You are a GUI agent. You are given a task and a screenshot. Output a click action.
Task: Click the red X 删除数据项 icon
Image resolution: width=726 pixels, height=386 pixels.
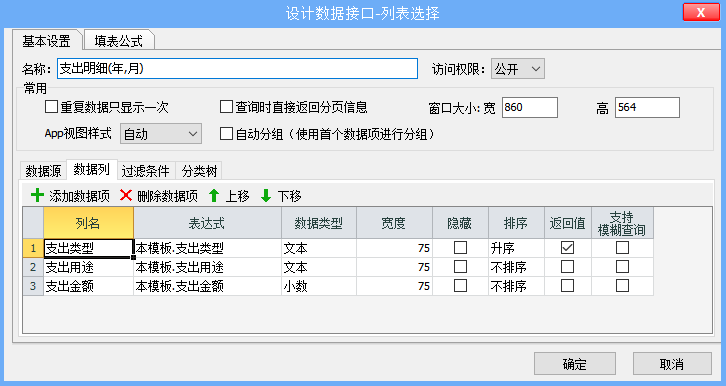(125, 196)
